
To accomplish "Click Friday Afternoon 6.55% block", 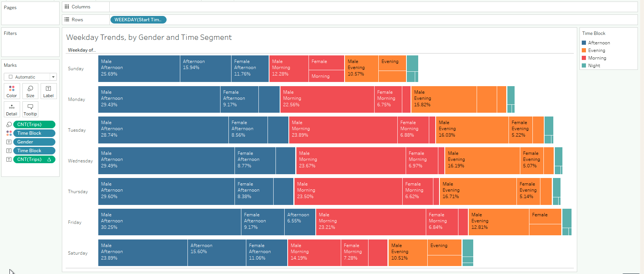I will (300, 222).
